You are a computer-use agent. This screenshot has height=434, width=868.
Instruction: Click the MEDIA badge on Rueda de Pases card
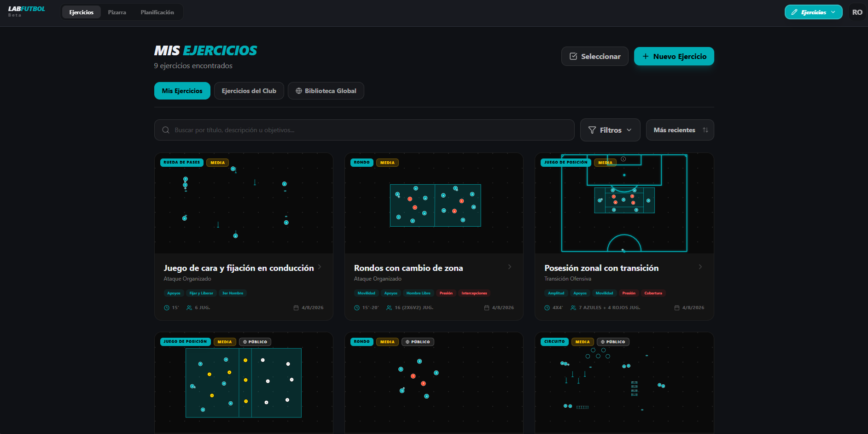click(x=218, y=163)
